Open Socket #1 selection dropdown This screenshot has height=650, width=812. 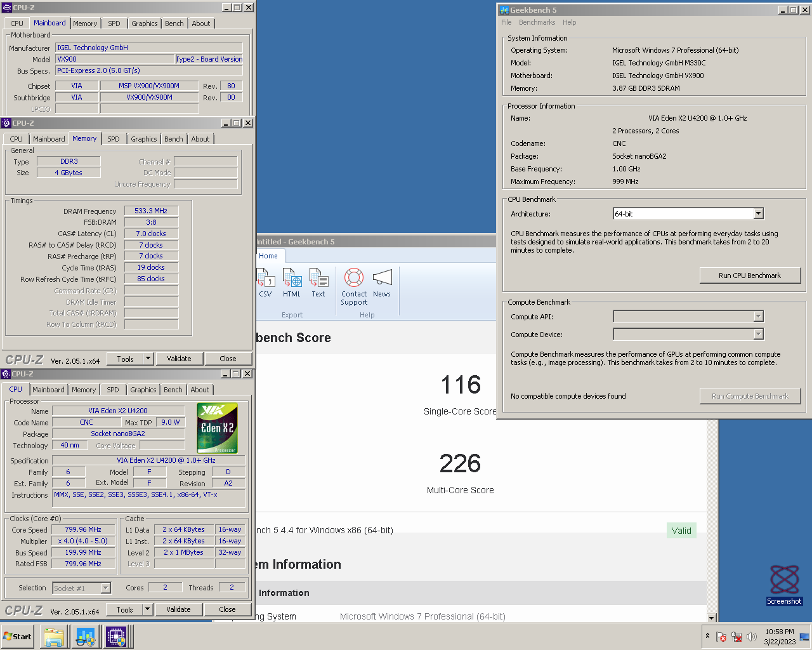click(105, 588)
